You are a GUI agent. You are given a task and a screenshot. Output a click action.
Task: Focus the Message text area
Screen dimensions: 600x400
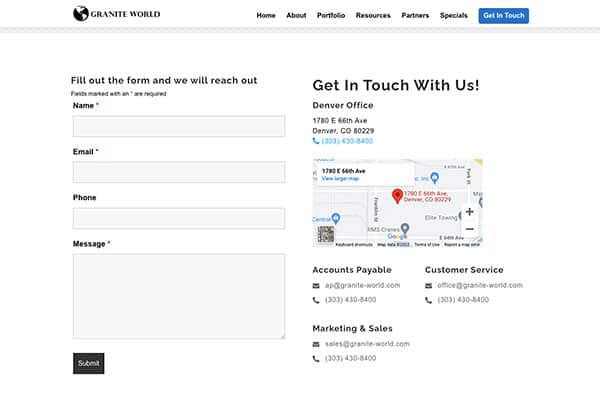click(179, 296)
